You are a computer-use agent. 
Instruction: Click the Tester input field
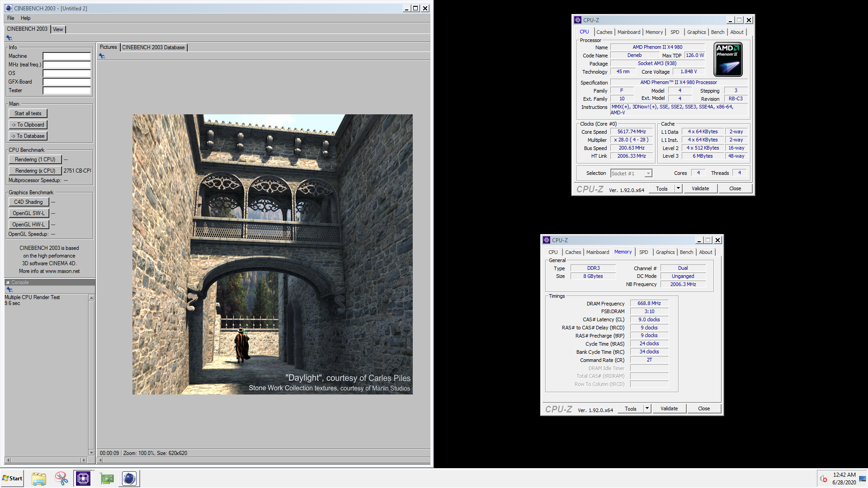[67, 90]
